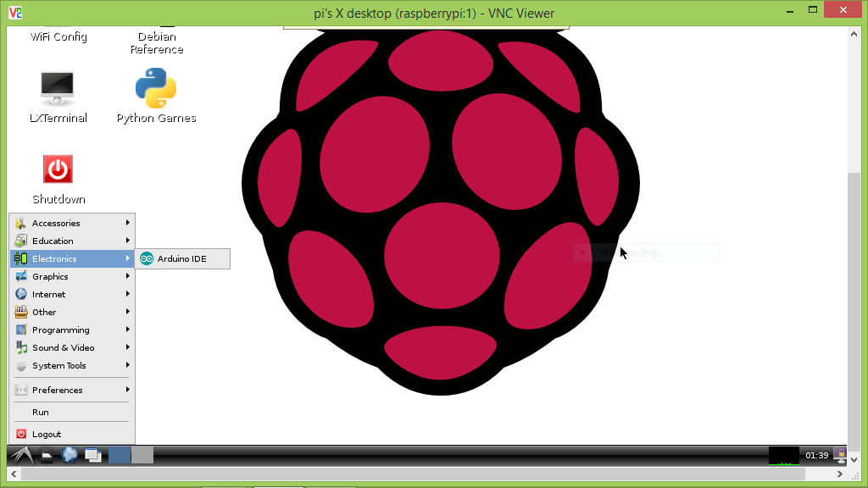Click the vertical scrollbar down arrow
Image resolution: width=868 pixels, height=488 pixels.
854,460
